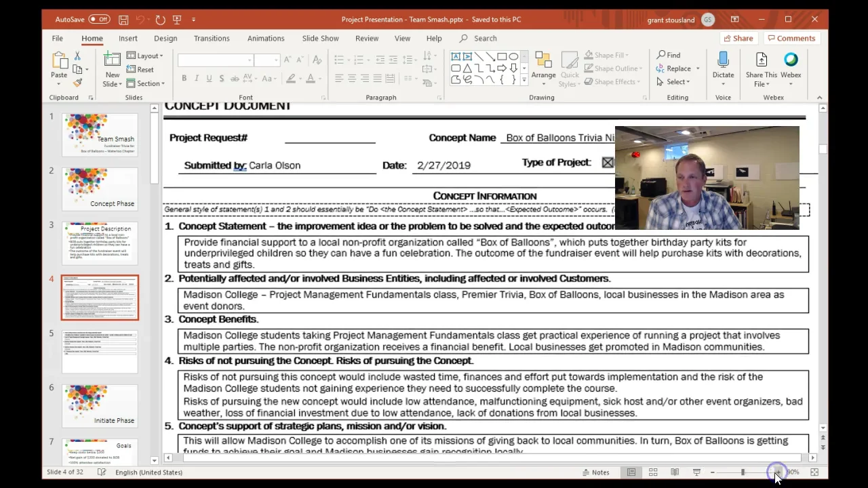Click the Save icon in title bar
Viewport: 868px width, 488px height.
[123, 20]
